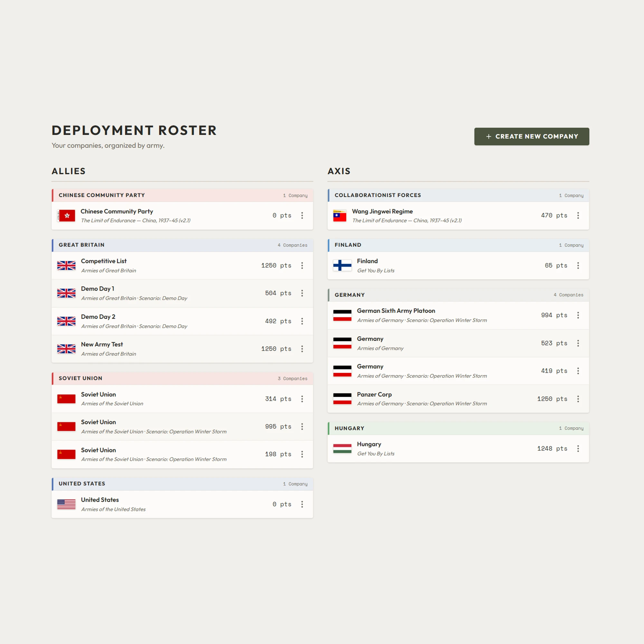
Task: Open three-dot menu for Hungary company
Action: (x=578, y=449)
